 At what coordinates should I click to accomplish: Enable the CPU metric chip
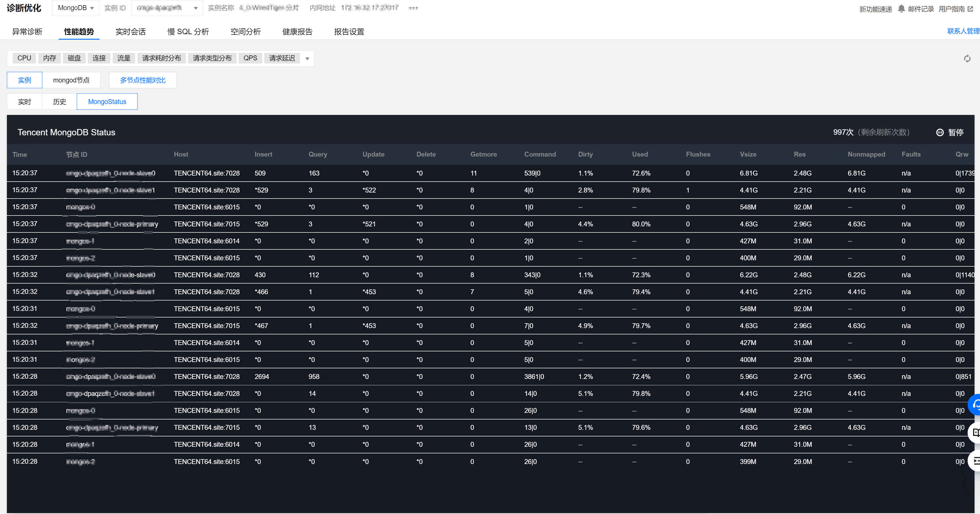click(24, 58)
